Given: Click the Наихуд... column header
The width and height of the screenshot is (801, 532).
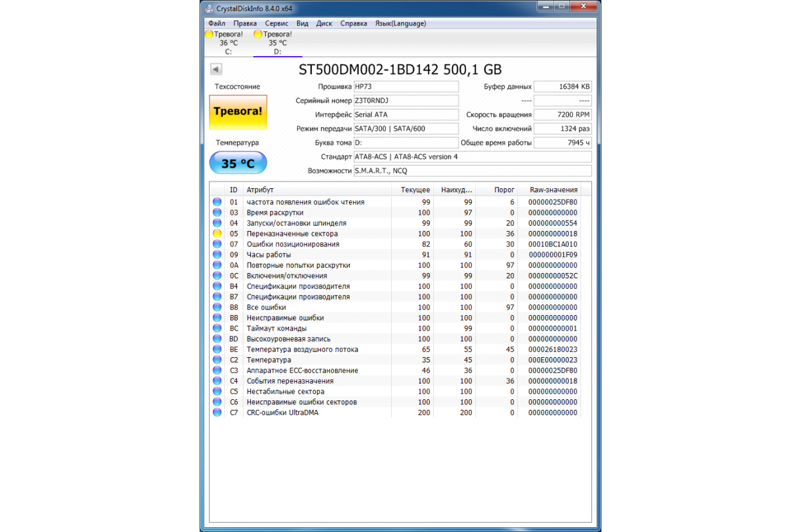Looking at the screenshot, I should pos(455,190).
